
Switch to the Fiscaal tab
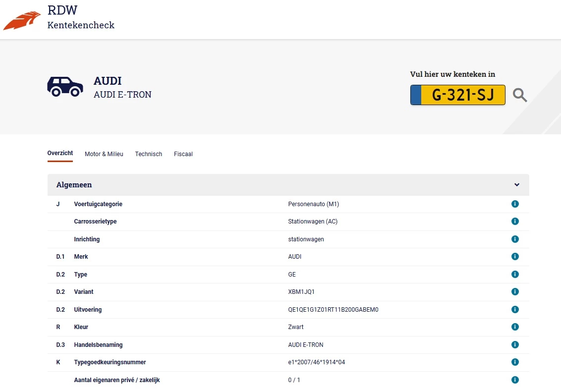tap(183, 154)
